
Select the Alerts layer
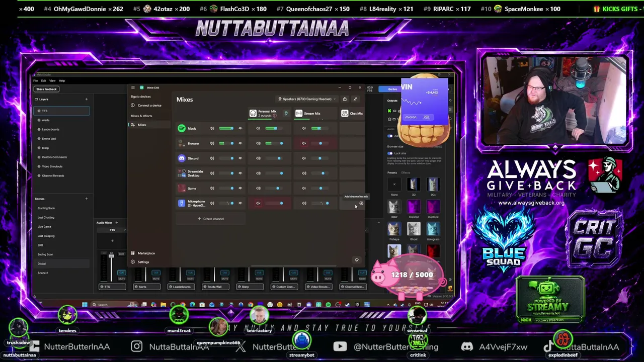(61, 120)
